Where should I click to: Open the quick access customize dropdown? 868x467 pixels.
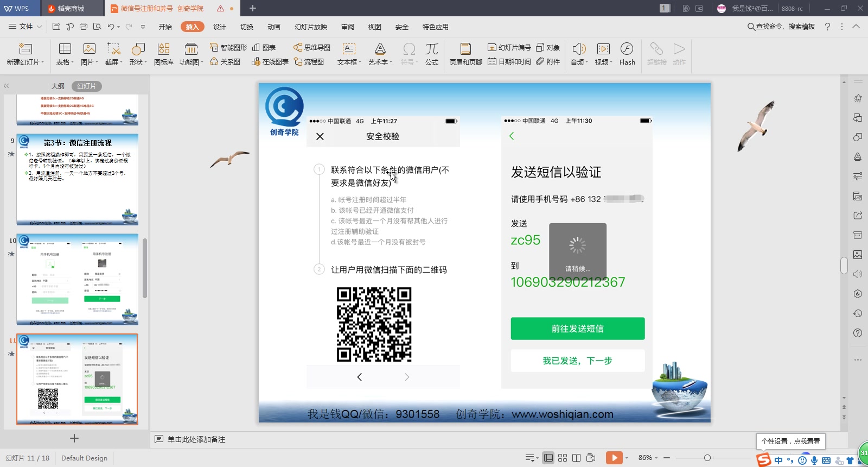click(x=143, y=27)
